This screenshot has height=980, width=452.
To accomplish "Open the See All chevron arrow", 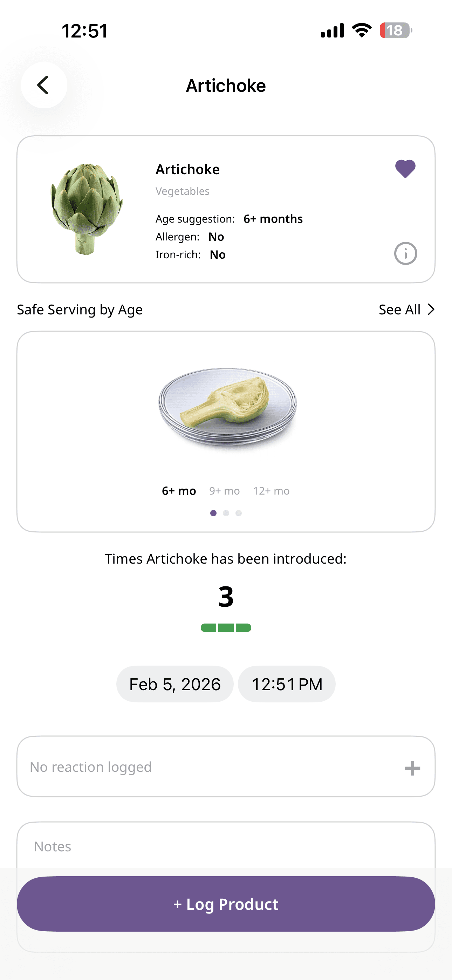I will (x=431, y=310).
